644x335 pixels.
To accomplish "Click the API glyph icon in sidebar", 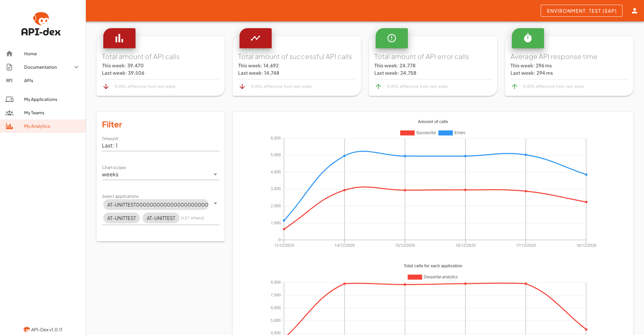I will 9,80.
